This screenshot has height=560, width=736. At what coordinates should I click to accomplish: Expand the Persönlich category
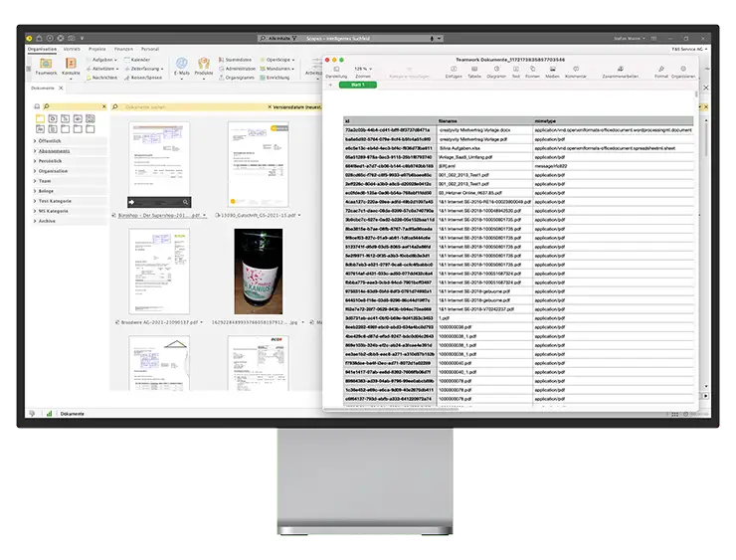(35, 161)
